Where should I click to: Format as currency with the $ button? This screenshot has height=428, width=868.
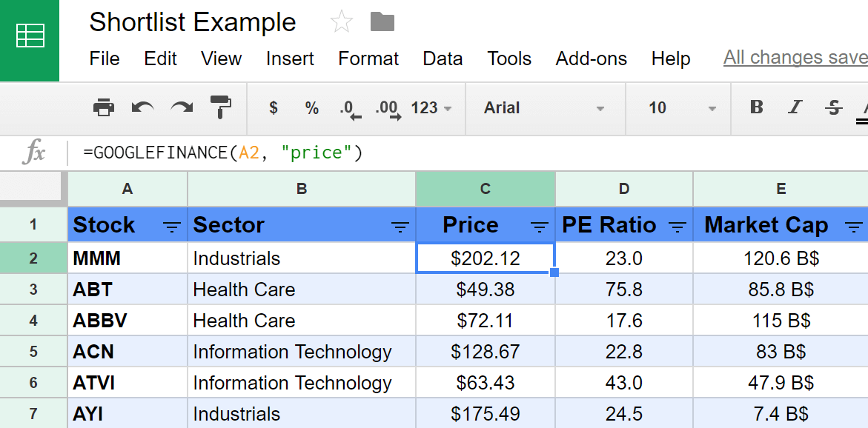coord(274,107)
